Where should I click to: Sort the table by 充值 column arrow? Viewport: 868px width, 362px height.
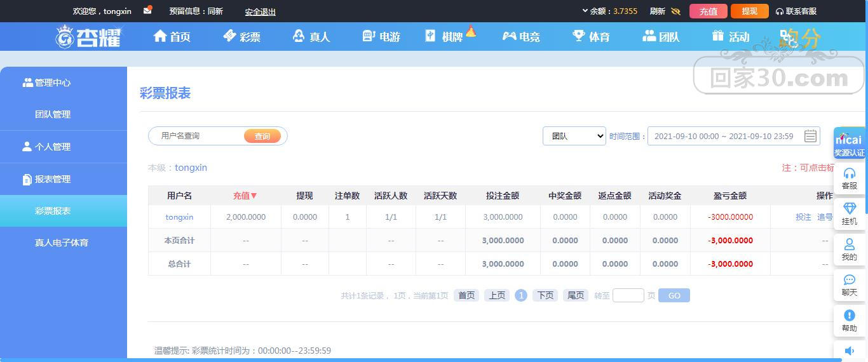(254, 196)
